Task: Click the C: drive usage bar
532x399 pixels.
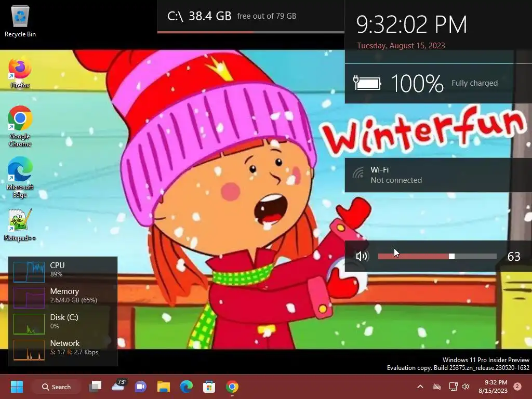Action: (x=251, y=32)
